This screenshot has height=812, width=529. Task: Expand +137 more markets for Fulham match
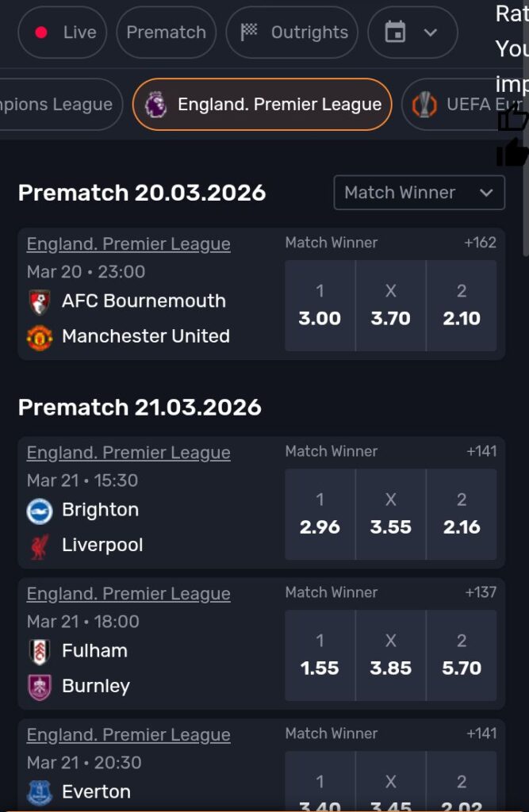[x=481, y=592]
